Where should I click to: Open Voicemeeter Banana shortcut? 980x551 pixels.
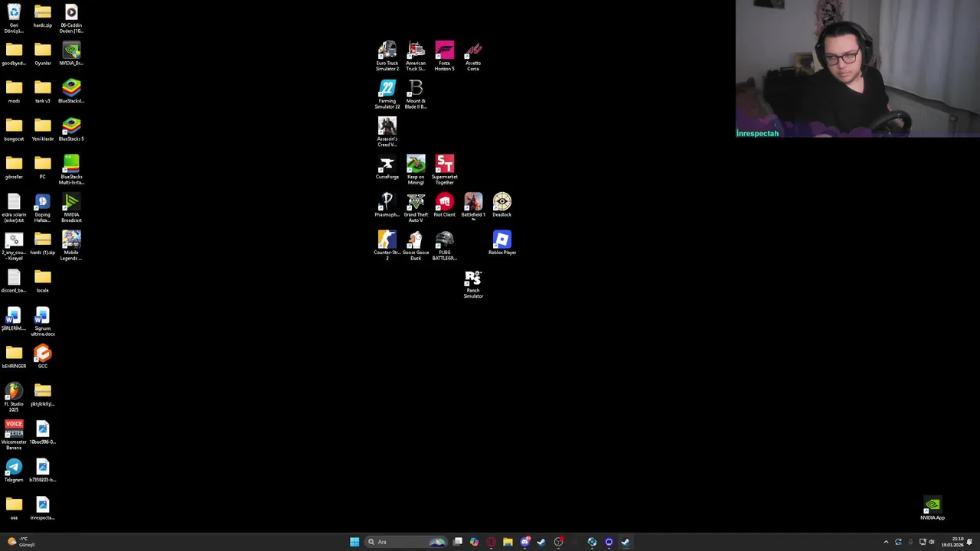[14, 435]
